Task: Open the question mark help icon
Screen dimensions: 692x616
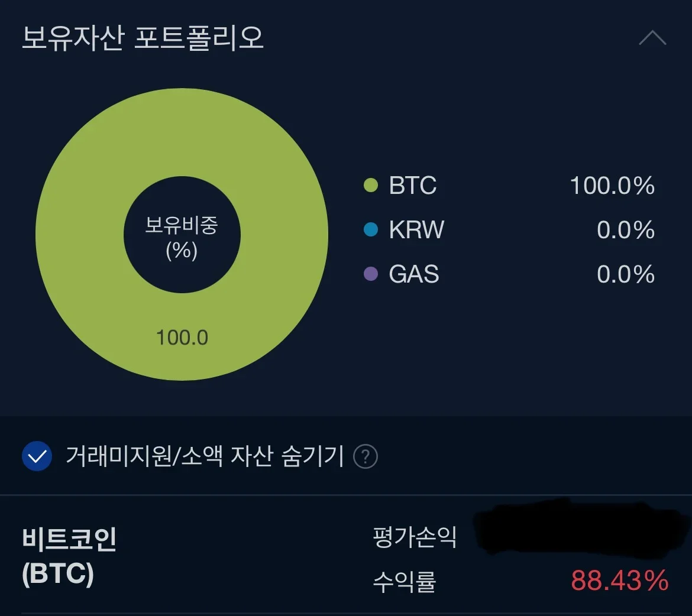Action: pyautogui.click(x=366, y=456)
